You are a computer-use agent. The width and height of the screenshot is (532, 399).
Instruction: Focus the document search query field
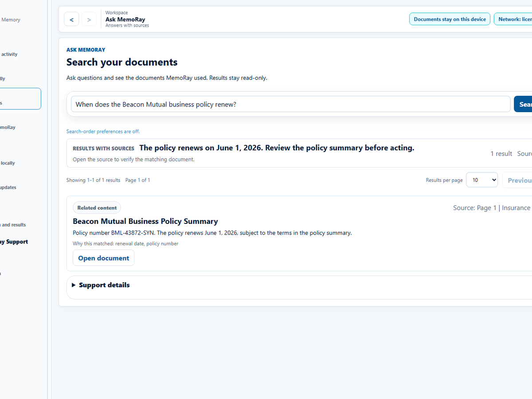[x=290, y=104]
